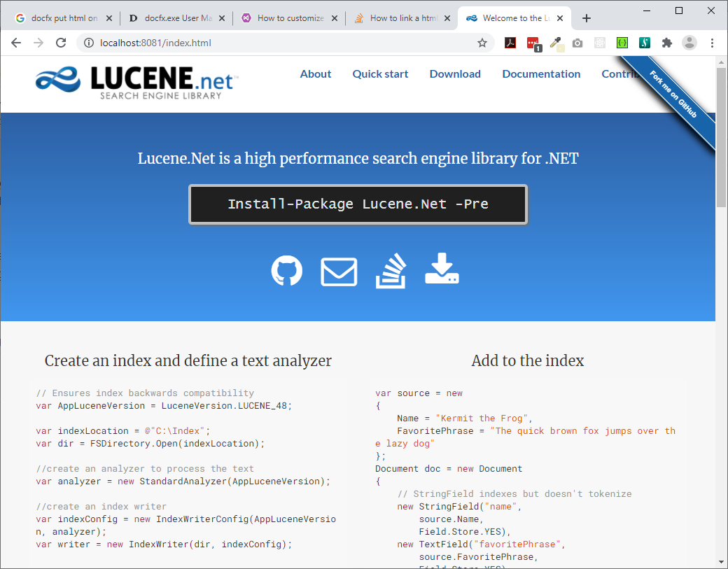Open the React developer tools extension
Viewport: 728px width, 569px height.
[600, 43]
